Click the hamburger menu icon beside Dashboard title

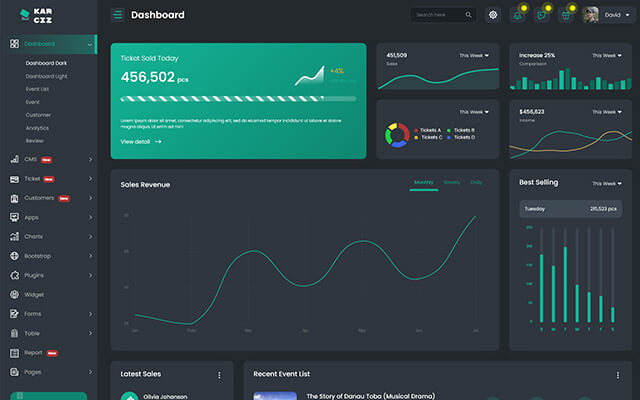click(118, 15)
